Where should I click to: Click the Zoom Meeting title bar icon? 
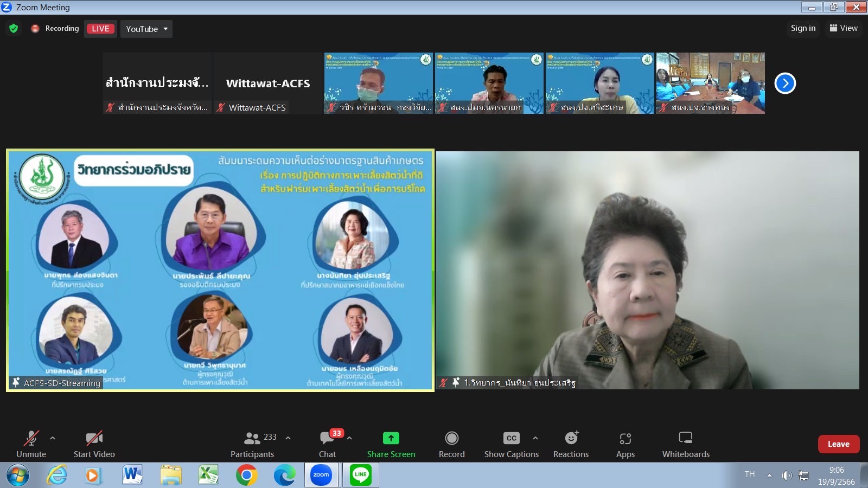point(7,7)
